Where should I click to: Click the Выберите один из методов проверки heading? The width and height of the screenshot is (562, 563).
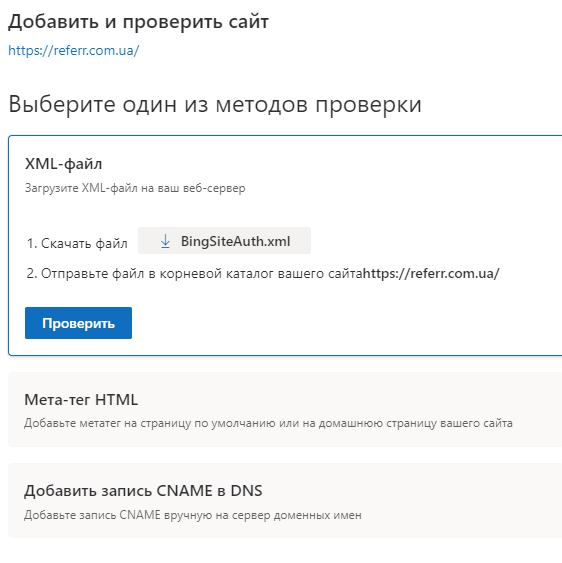pyautogui.click(x=215, y=104)
